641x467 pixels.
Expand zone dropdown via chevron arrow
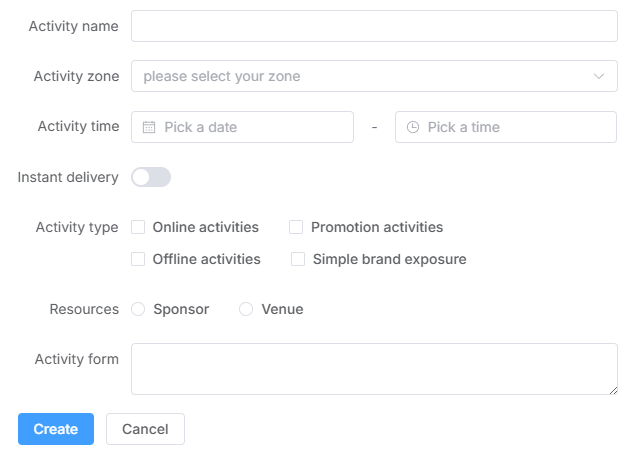[599, 76]
